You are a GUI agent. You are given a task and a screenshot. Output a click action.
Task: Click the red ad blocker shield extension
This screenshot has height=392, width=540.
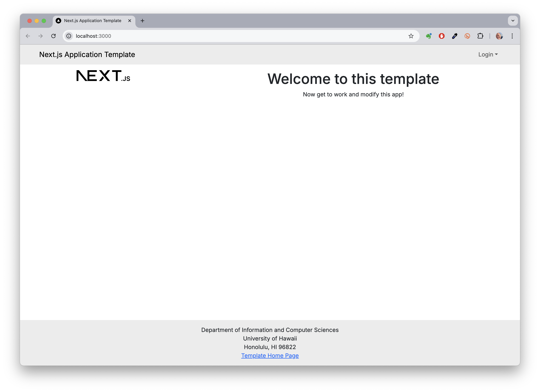tap(442, 36)
